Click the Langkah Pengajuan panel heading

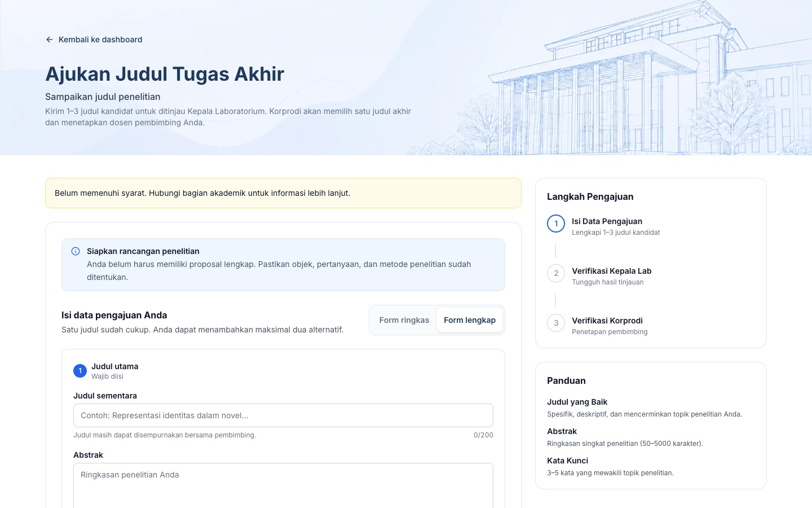pyautogui.click(x=590, y=196)
